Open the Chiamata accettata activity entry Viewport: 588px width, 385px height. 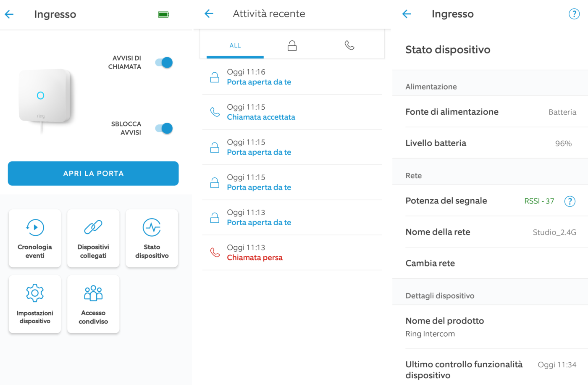tap(261, 112)
